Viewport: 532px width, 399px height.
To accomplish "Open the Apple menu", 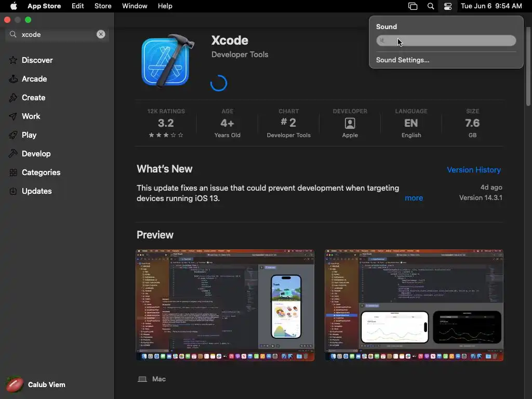I will point(14,6).
